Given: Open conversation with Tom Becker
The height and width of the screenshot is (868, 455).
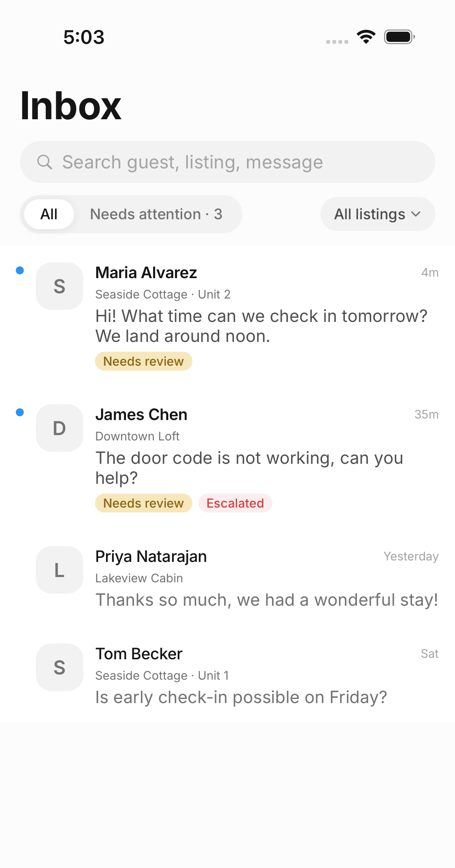Looking at the screenshot, I should (227, 675).
